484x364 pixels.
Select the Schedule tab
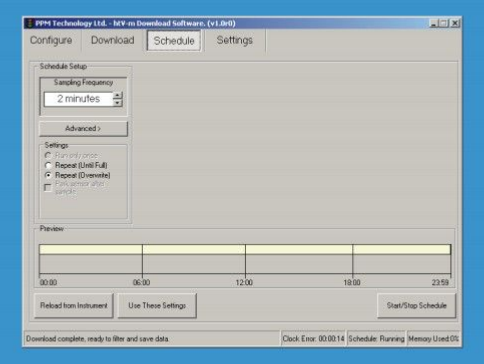174,41
